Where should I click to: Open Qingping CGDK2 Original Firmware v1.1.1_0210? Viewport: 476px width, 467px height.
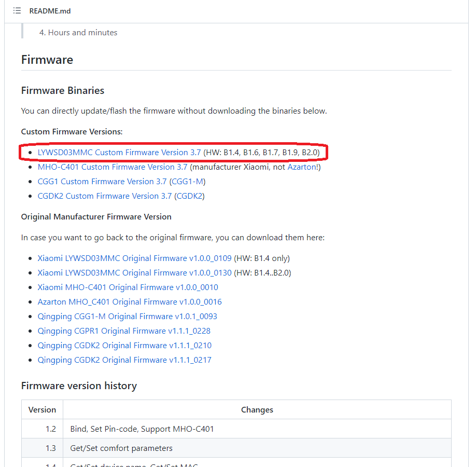click(124, 346)
